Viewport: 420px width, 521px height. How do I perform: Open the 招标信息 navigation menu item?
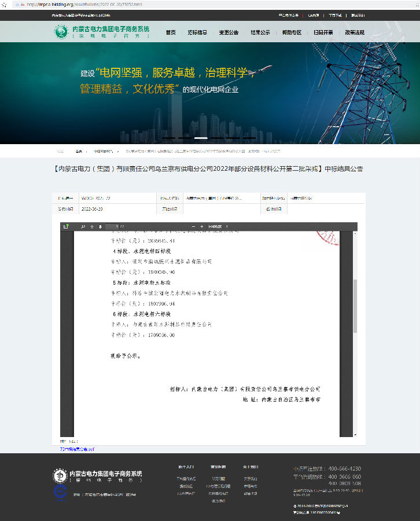197,32
